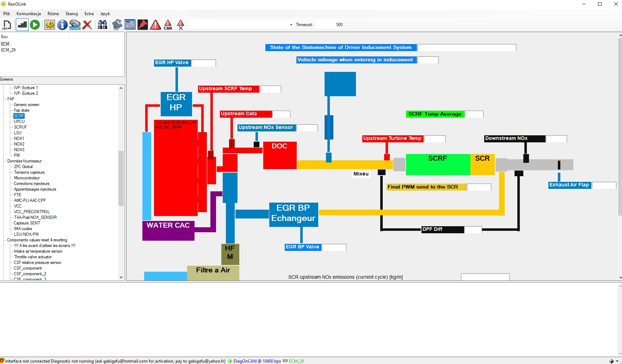Select ECM_29 in the Ecu list
Image resolution: width=622 pixels, height=364 pixels.
pos(8,50)
